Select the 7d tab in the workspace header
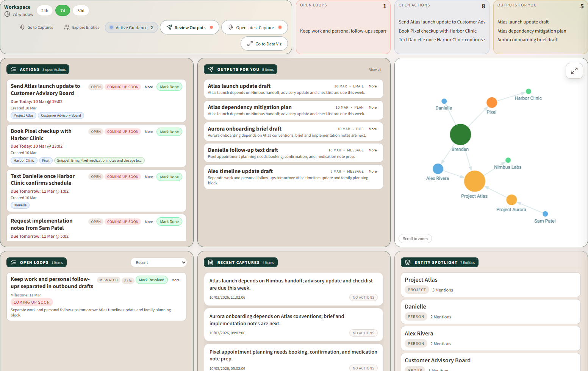588x371 pixels. coord(63,11)
